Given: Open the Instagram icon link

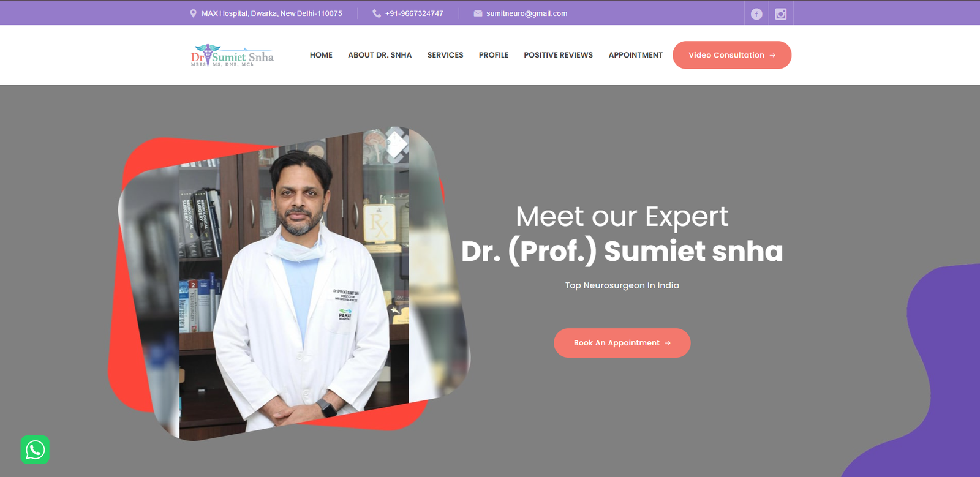Looking at the screenshot, I should 781,13.
